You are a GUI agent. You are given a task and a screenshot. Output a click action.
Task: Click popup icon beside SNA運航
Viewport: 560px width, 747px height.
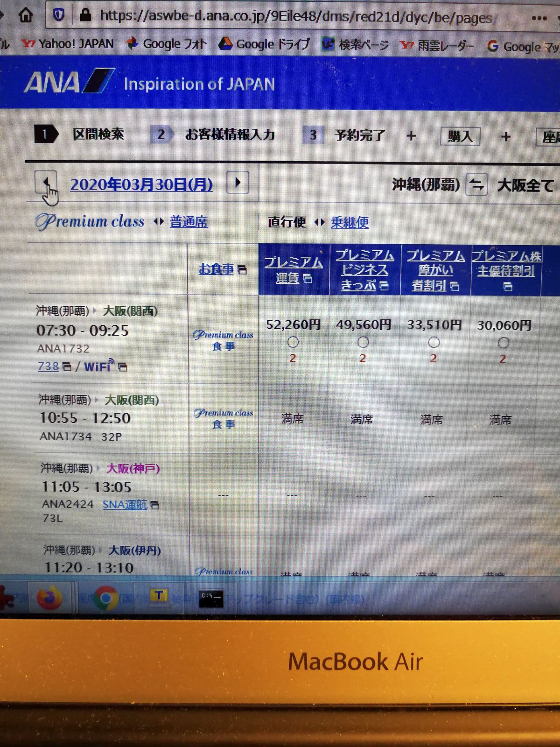(x=155, y=505)
